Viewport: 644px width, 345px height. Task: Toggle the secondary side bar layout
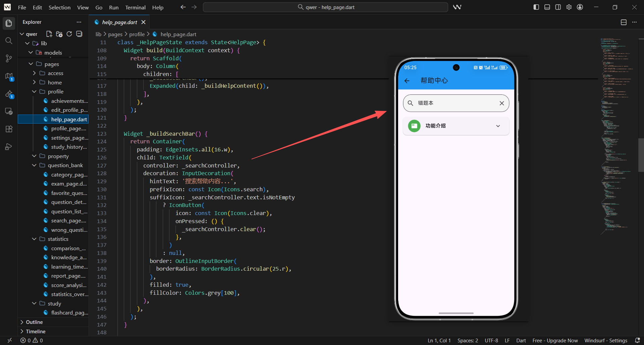tap(558, 7)
